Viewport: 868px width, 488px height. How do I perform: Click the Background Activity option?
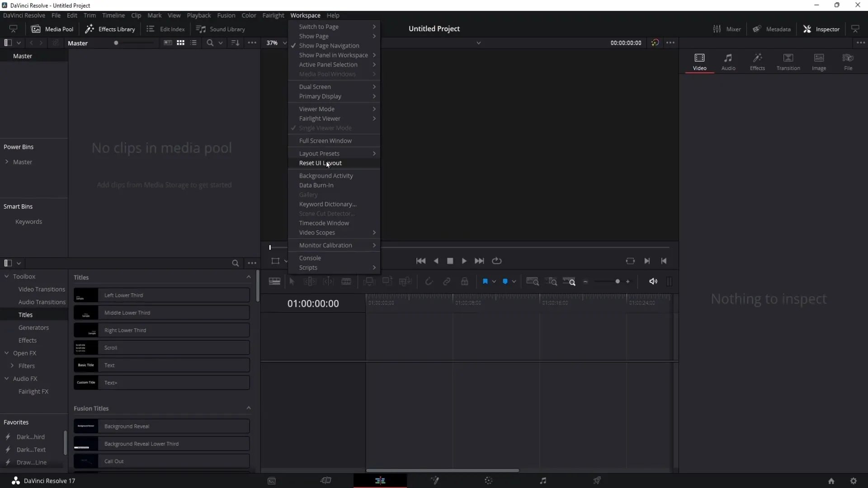click(x=327, y=175)
